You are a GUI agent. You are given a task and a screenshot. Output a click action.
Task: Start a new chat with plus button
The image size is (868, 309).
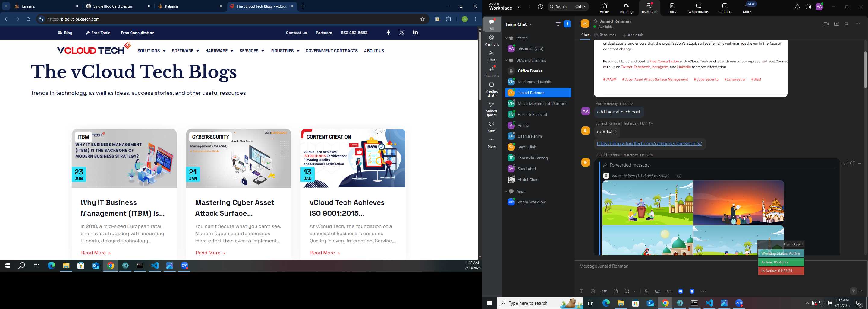point(568,24)
